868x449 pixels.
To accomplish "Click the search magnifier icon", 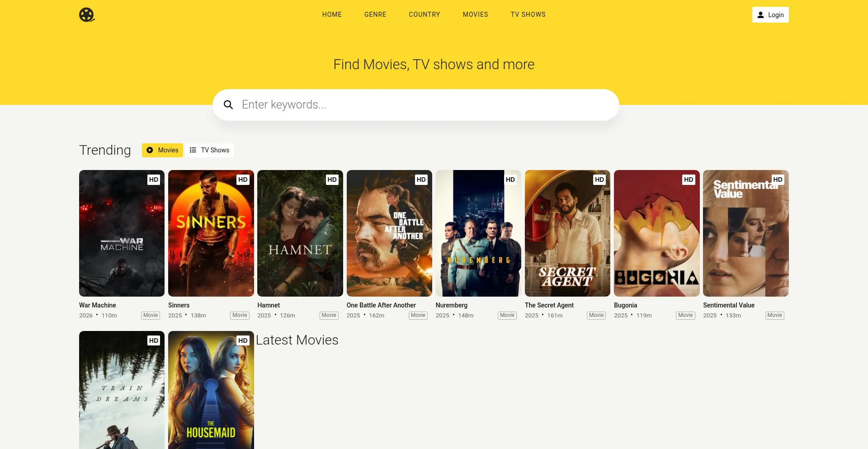I will click(228, 105).
